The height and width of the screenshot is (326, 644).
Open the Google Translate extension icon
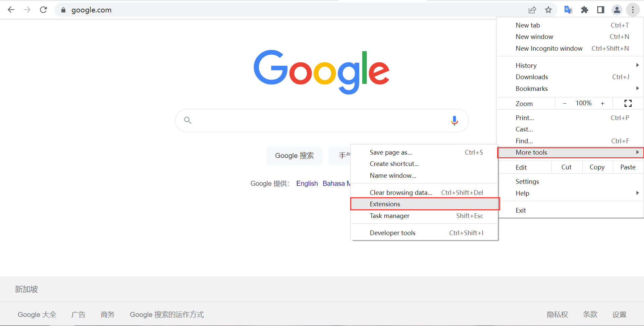568,10
